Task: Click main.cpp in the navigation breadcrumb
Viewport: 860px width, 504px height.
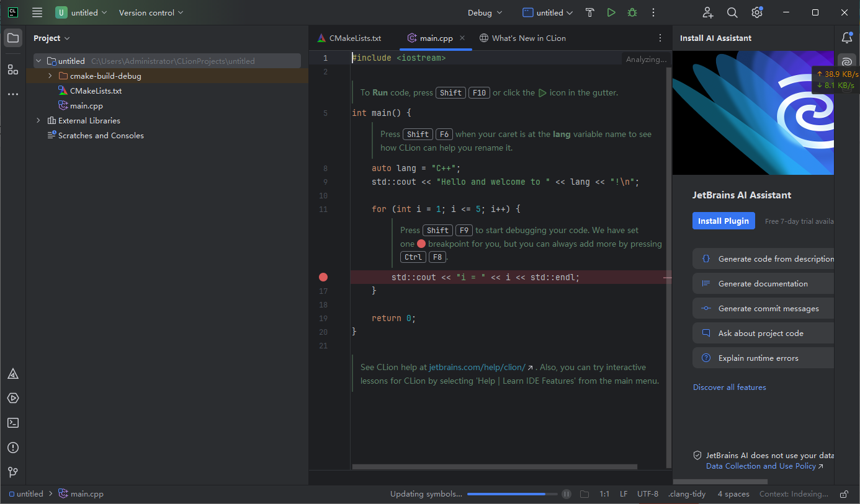Action: (x=81, y=494)
